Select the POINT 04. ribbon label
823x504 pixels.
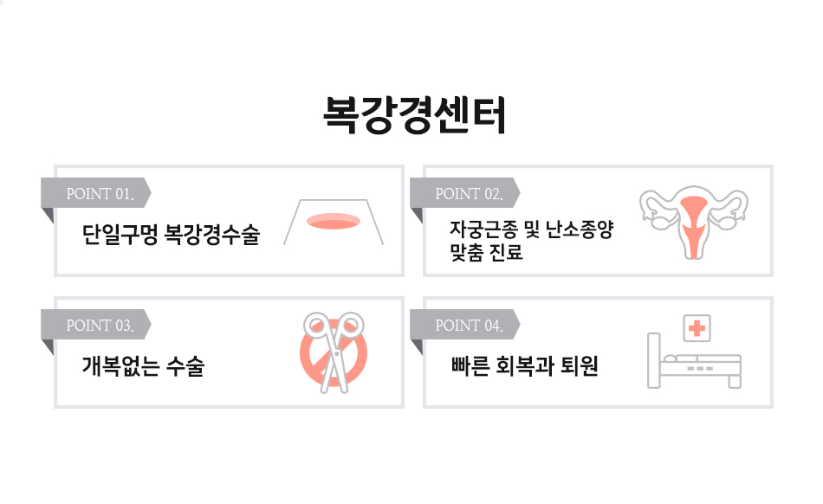tap(465, 325)
